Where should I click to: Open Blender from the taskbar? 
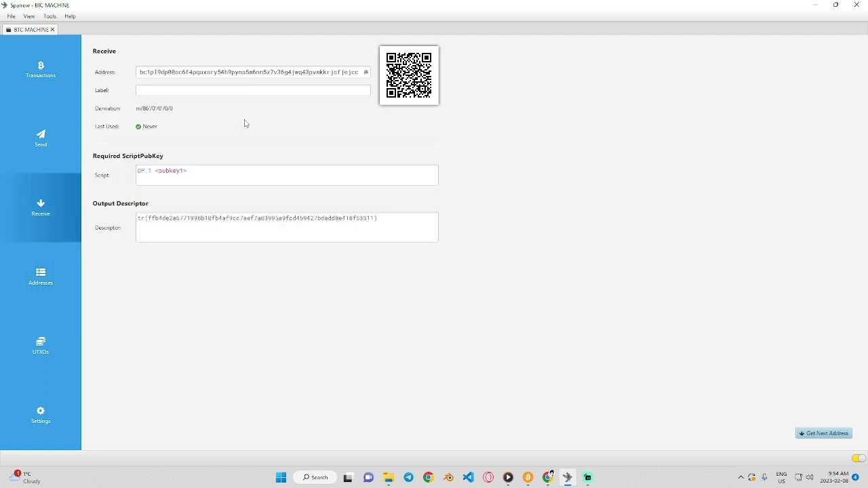(448, 477)
